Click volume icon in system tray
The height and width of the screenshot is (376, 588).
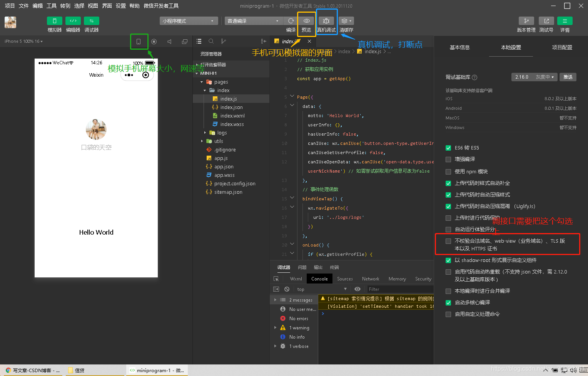(x=573, y=370)
